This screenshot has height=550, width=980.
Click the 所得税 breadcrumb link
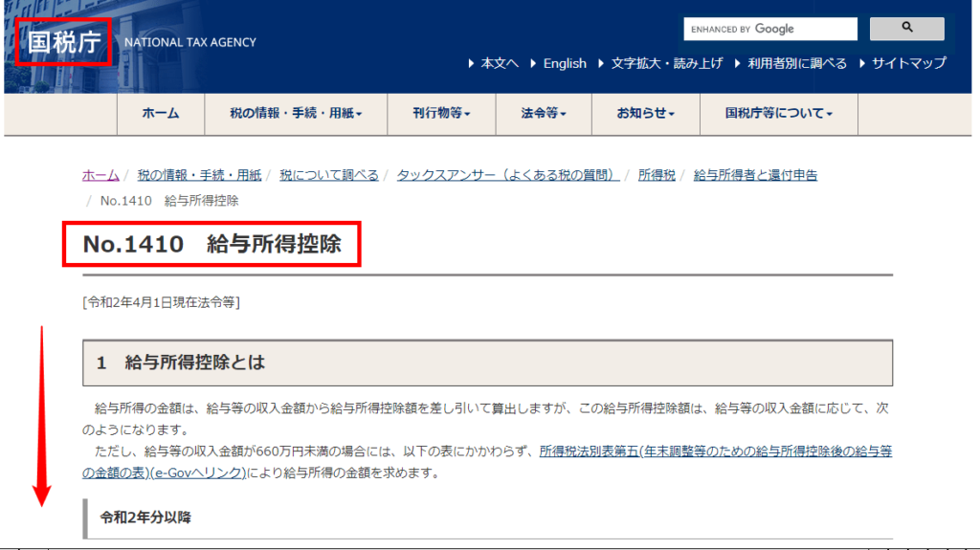tap(657, 175)
